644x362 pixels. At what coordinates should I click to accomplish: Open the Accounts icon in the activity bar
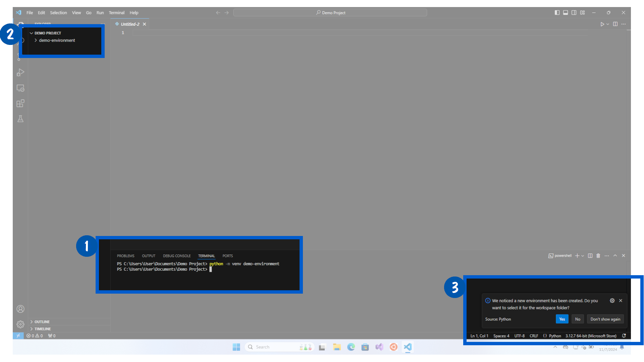[20, 309]
